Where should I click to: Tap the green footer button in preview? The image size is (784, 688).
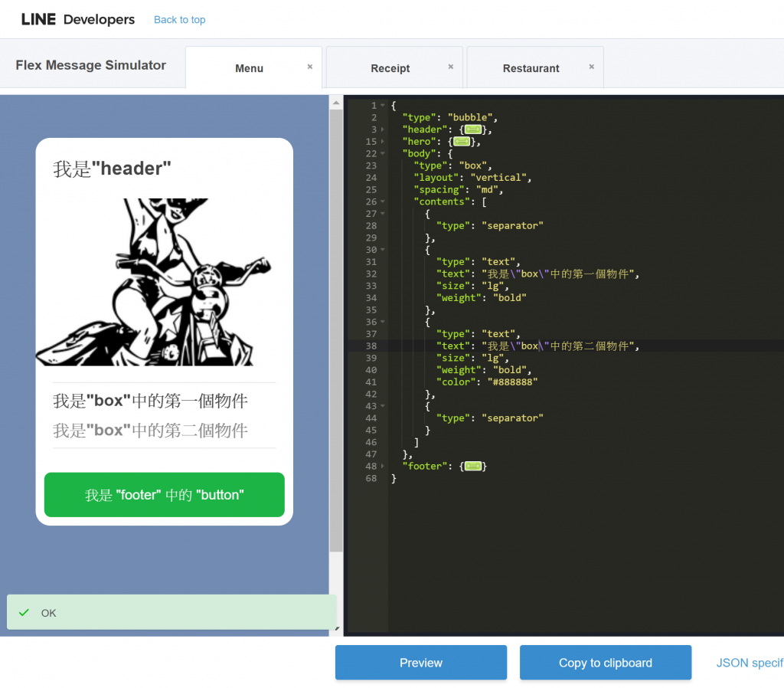pos(165,495)
